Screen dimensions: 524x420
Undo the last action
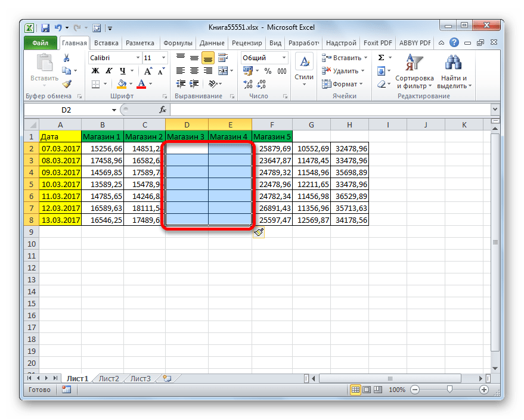58,28
